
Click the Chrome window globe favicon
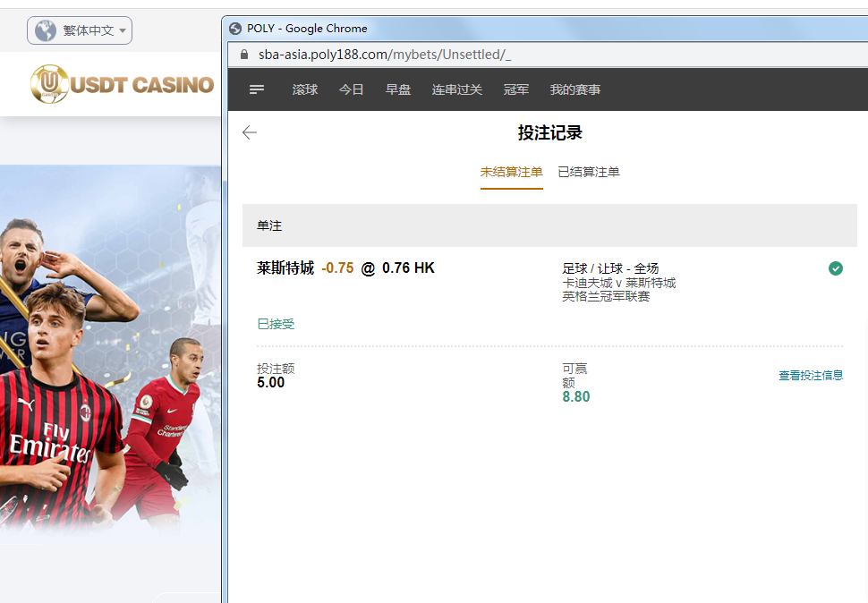click(x=235, y=29)
